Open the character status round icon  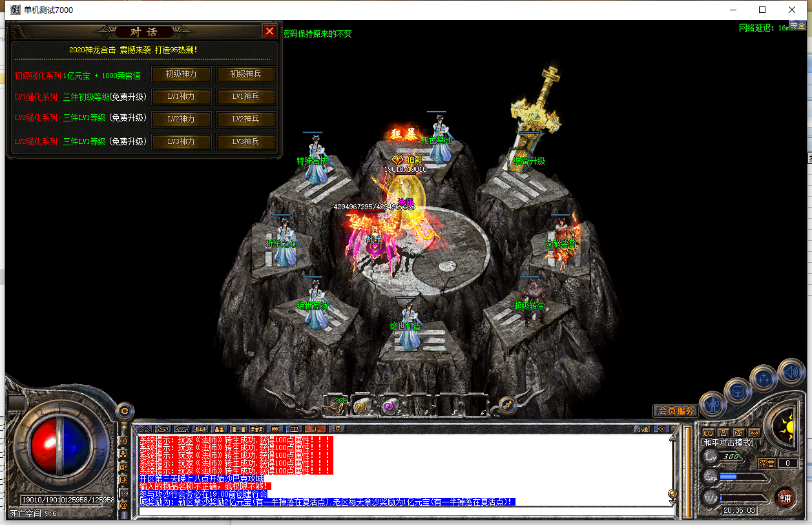pos(712,405)
